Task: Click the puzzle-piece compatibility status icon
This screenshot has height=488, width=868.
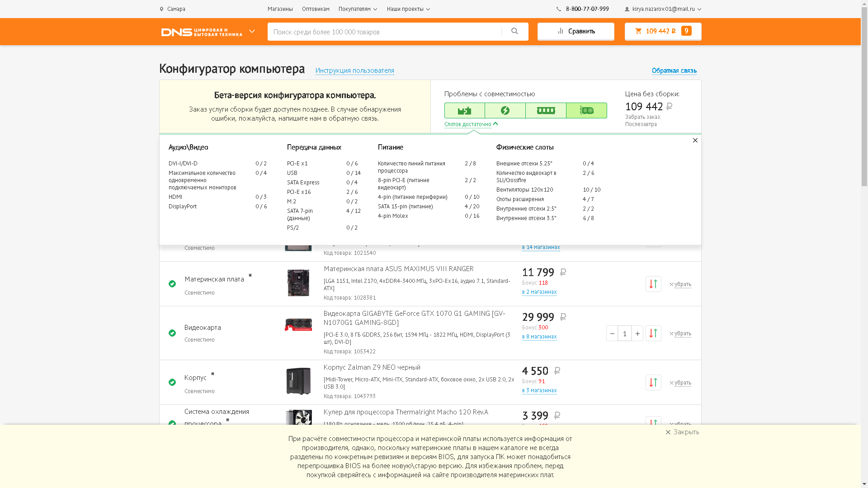Action: (x=464, y=111)
